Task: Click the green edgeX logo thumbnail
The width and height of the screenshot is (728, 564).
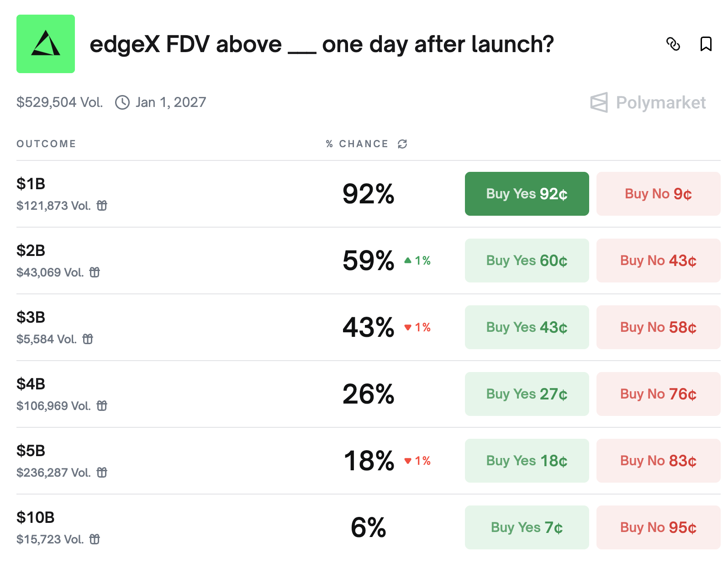Action: click(x=46, y=44)
